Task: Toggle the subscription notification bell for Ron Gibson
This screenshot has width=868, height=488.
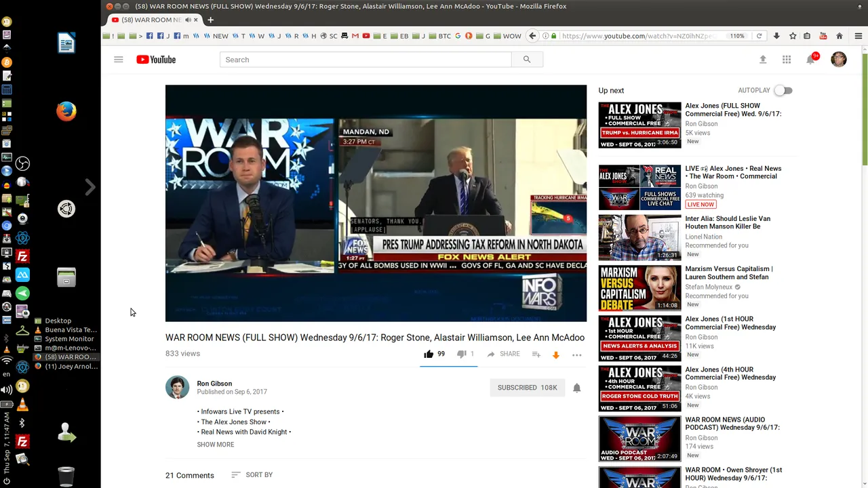Action: pos(577,388)
